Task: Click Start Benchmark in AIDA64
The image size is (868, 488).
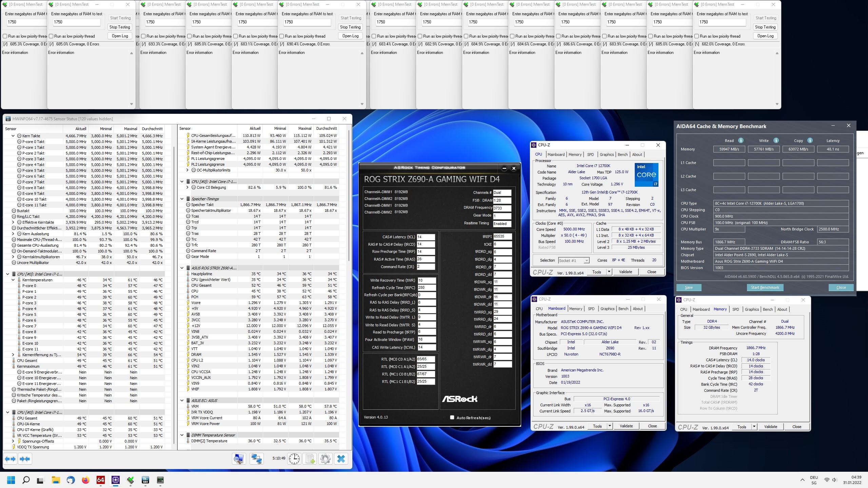Action: pyautogui.click(x=765, y=287)
